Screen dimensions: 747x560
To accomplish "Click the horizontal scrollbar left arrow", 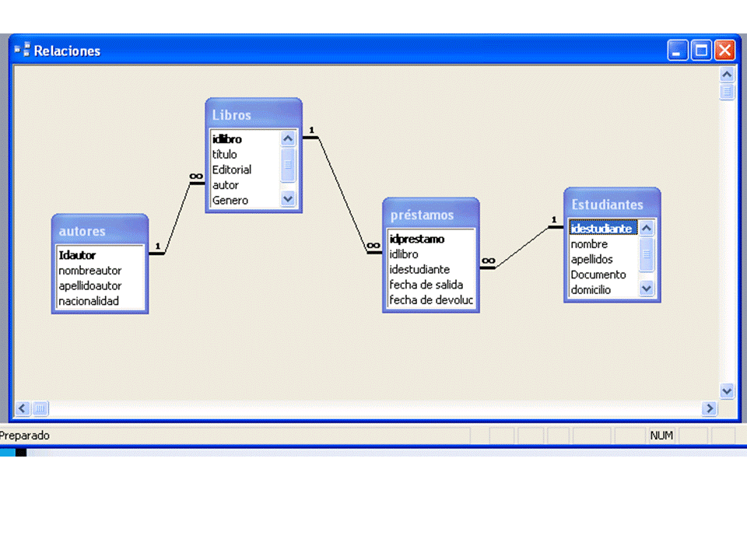I will click(x=22, y=408).
